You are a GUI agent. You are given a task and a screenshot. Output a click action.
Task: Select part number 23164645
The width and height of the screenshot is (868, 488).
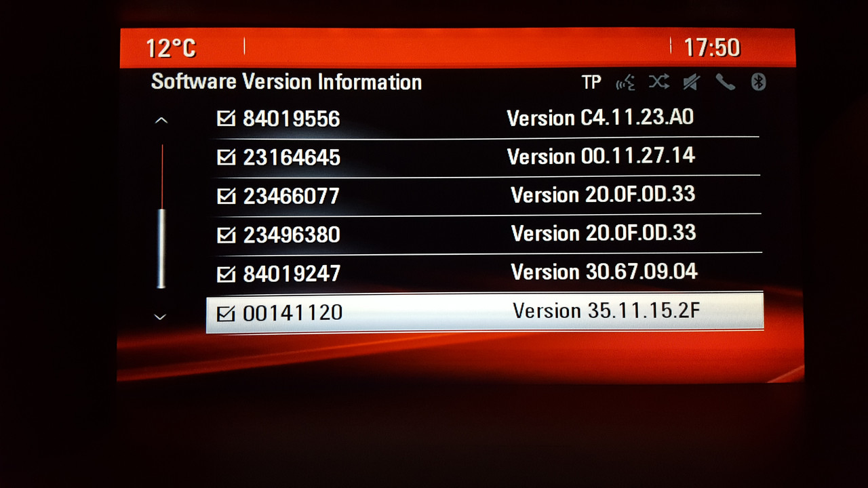tap(292, 158)
